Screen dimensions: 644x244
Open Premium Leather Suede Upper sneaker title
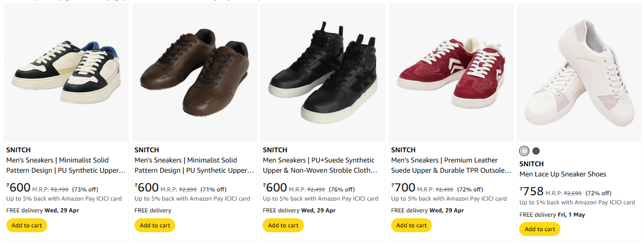[x=451, y=165]
